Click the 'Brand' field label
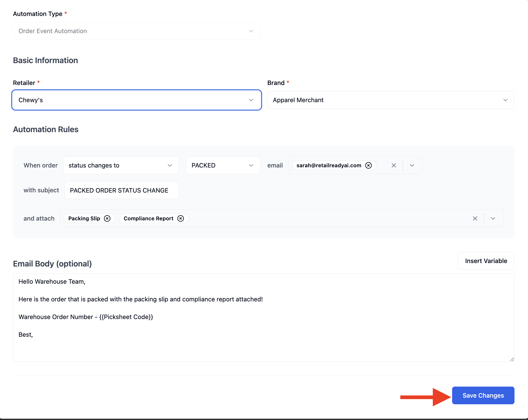528x420 pixels. tap(276, 83)
